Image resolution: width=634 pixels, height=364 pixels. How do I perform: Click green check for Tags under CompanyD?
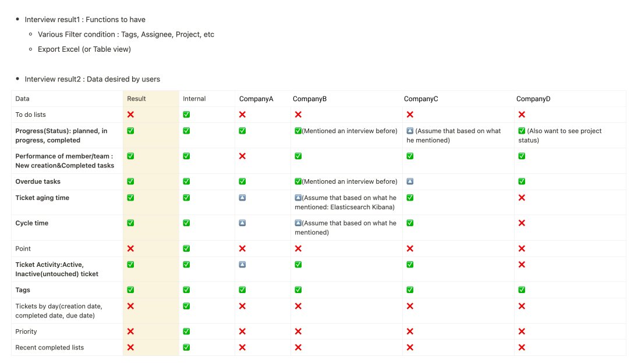(522, 290)
